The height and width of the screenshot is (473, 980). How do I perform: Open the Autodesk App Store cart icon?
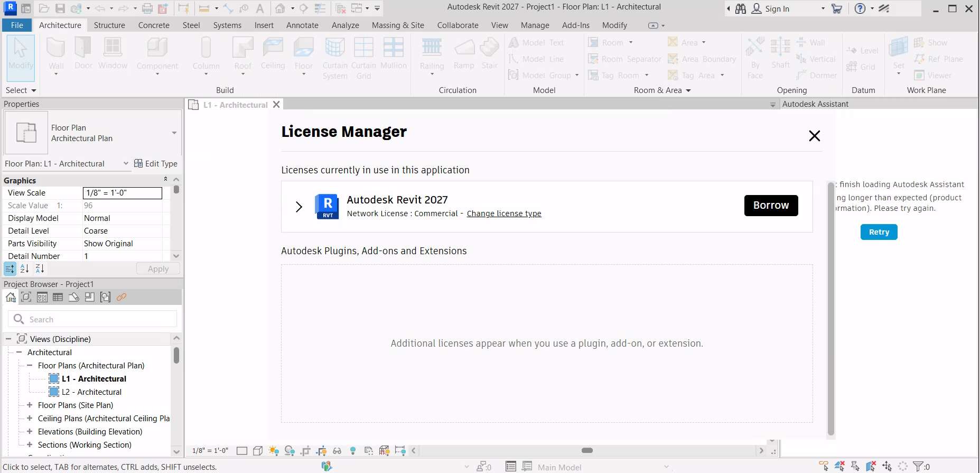836,8
